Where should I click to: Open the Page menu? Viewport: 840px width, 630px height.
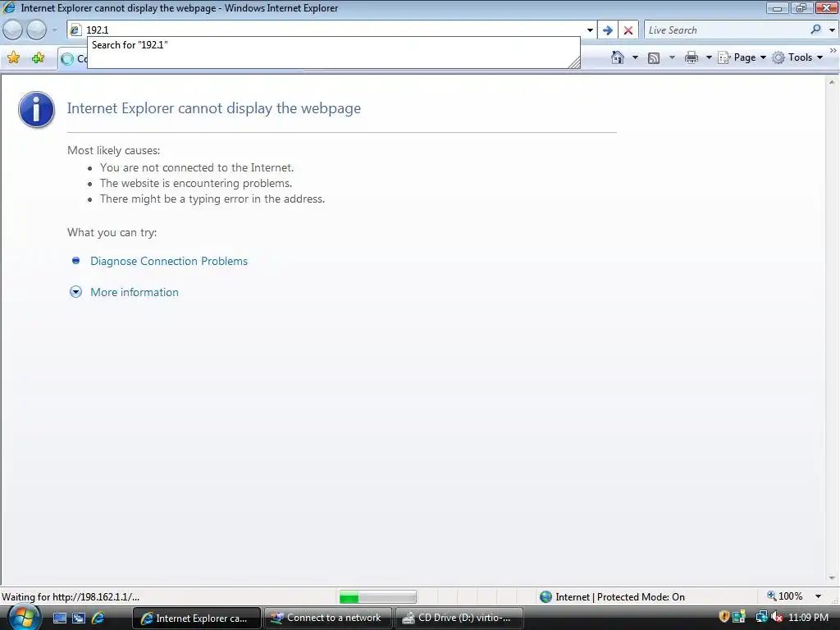[x=742, y=57]
